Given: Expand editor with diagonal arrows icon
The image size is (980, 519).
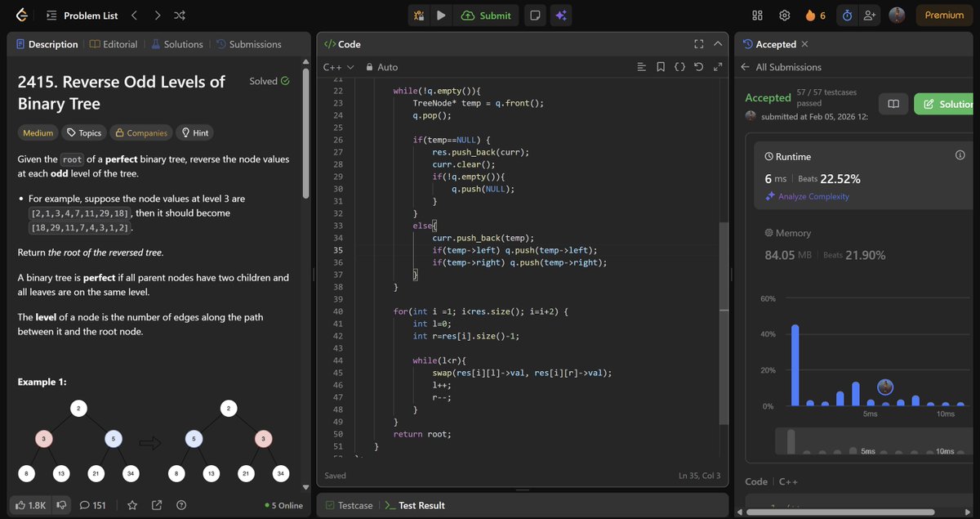Looking at the screenshot, I should point(718,67).
